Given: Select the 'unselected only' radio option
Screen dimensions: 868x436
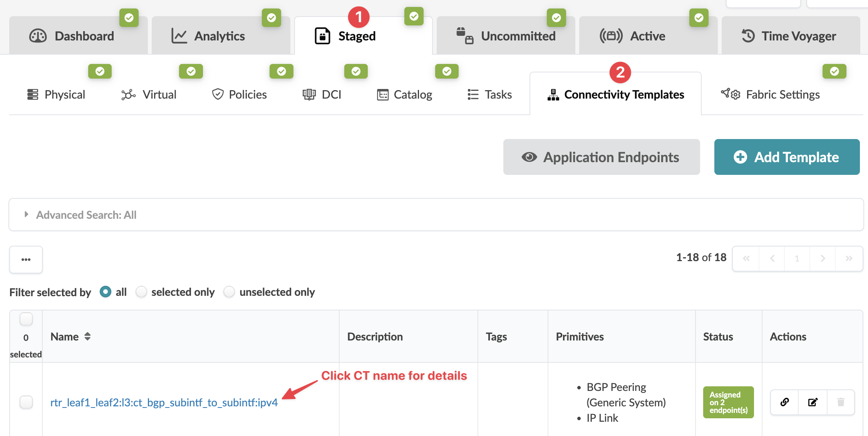Looking at the screenshot, I should (229, 292).
